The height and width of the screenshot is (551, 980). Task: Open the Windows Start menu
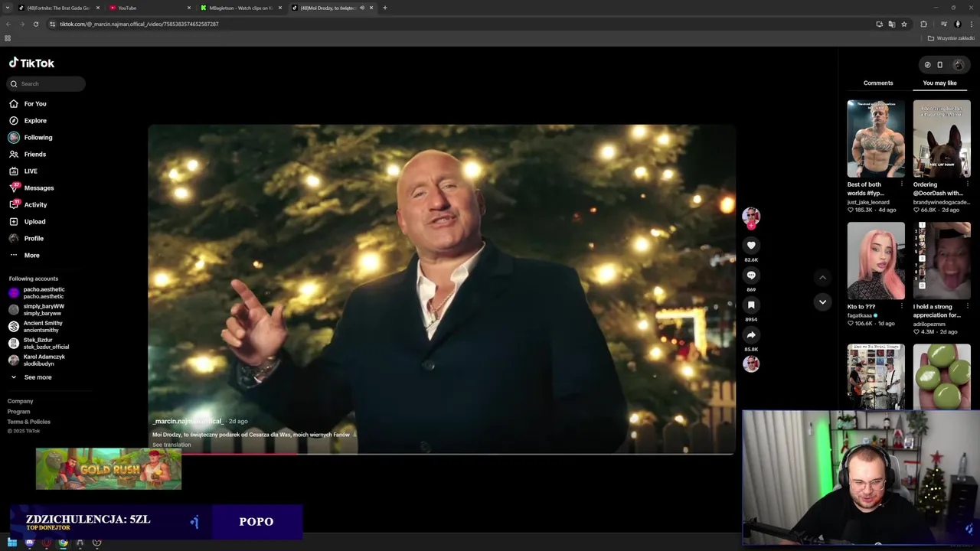12,543
